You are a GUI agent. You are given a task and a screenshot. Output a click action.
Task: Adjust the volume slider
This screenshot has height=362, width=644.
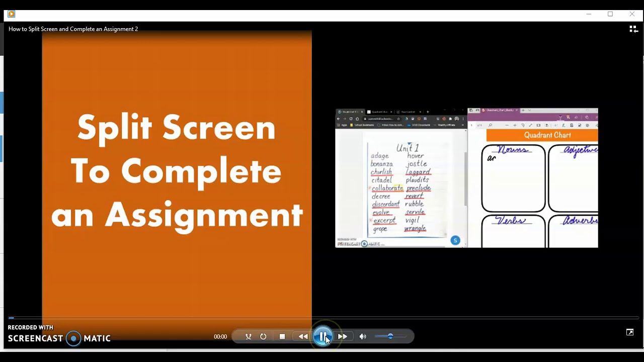tap(390, 336)
